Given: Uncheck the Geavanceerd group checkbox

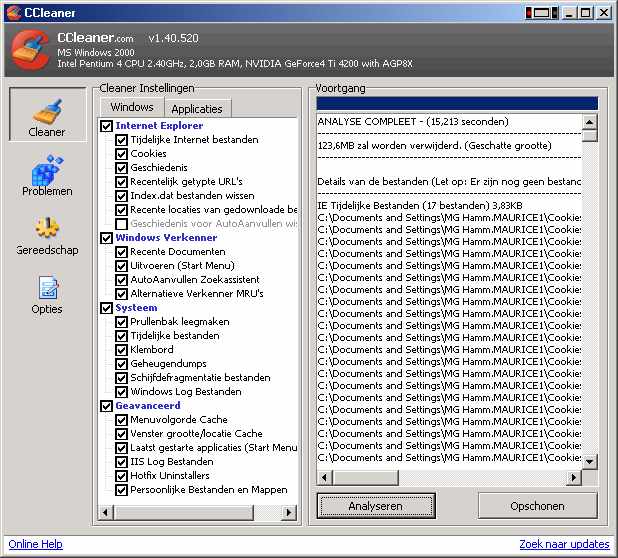Looking at the screenshot, I should click(x=106, y=406).
